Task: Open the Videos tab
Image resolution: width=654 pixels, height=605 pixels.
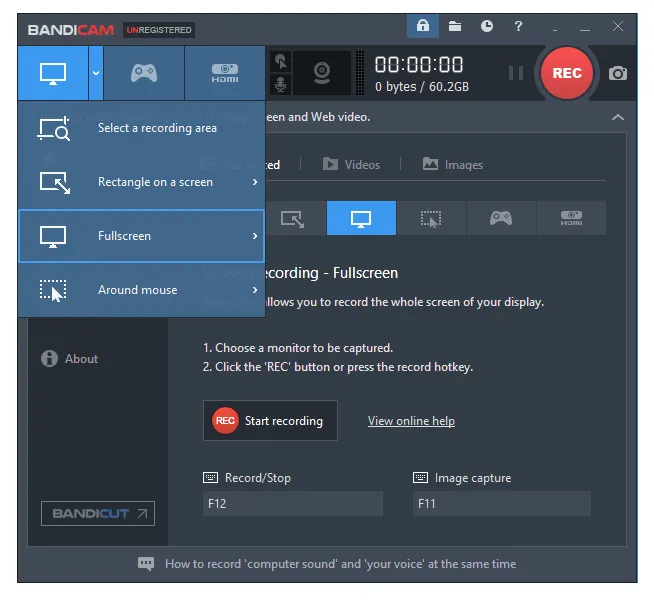Action: pos(351,165)
